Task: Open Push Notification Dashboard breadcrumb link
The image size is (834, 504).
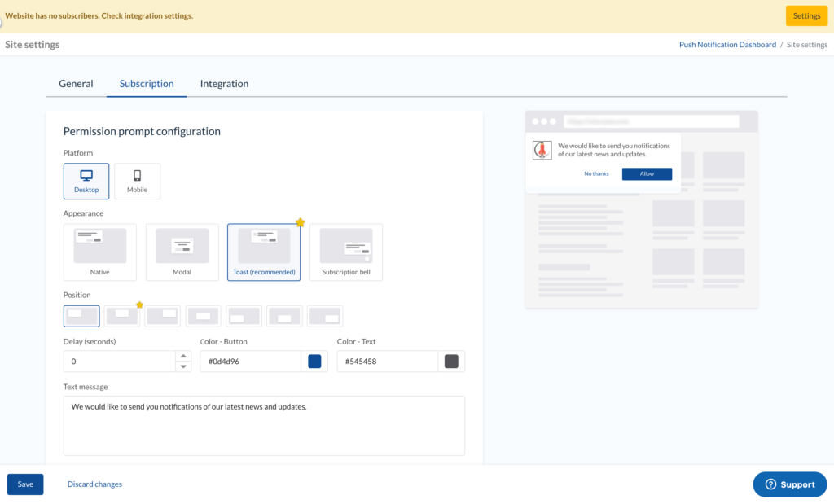Action: point(727,45)
